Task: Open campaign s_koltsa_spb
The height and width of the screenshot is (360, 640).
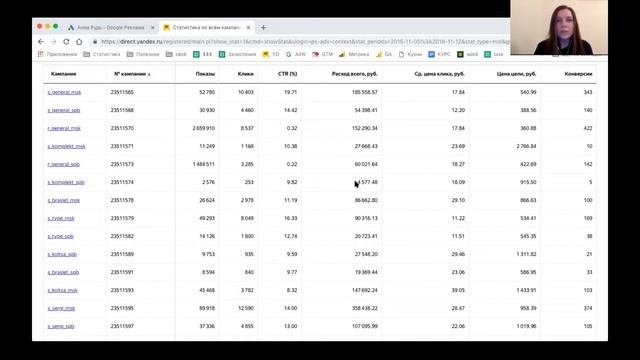Action: pyautogui.click(x=62, y=254)
